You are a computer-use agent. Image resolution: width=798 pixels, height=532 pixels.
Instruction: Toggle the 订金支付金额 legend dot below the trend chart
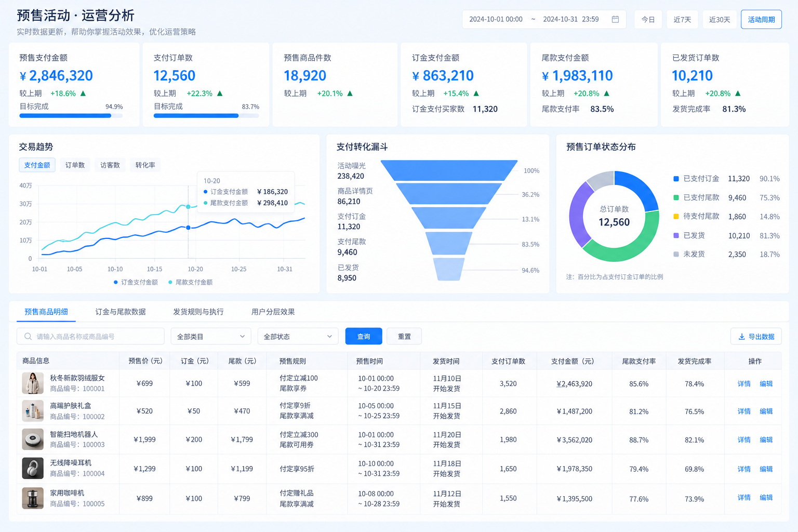click(115, 282)
